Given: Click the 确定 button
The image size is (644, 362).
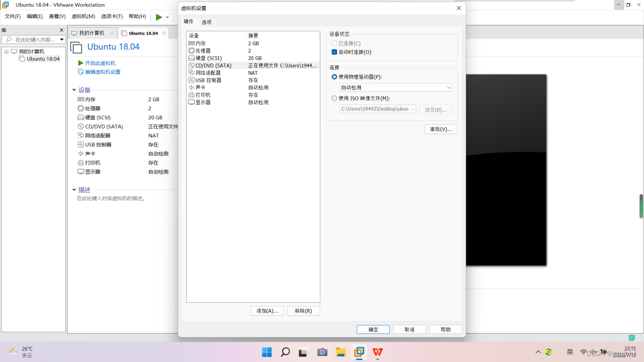Looking at the screenshot, I should pyautogui.click(x=373, y=330).
